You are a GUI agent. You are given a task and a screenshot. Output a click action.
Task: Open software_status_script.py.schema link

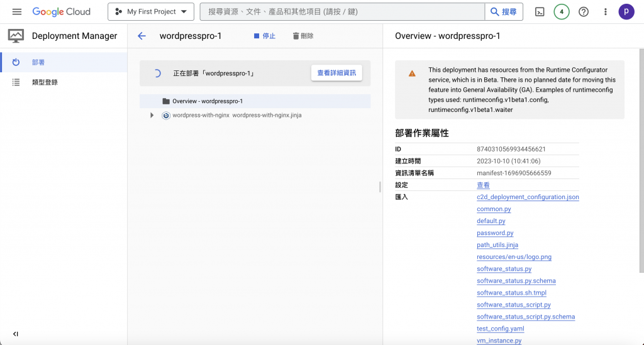[526, 317]
